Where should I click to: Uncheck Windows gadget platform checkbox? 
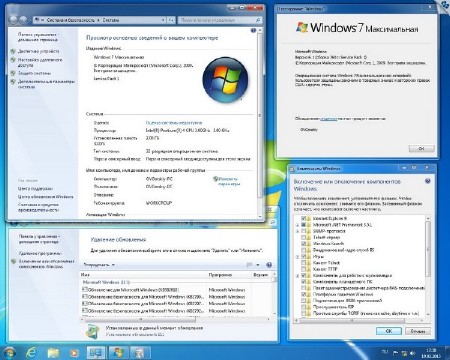303,294
